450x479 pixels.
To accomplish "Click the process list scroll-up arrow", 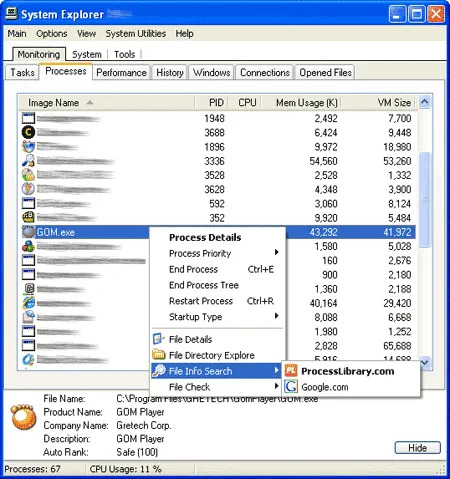I will [425, 102].
